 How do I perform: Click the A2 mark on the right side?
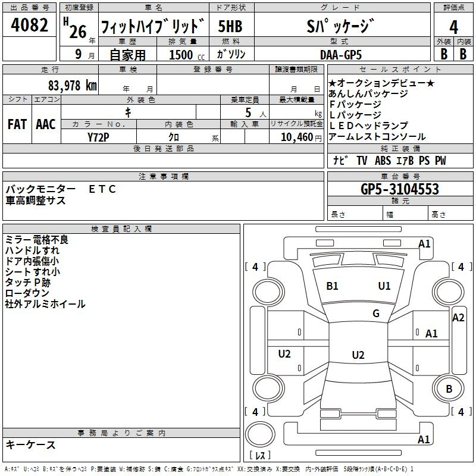pos(458,318)
